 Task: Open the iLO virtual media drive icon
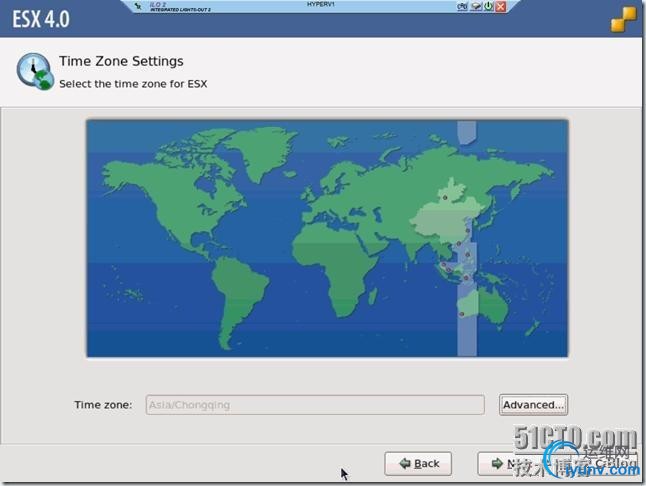[x=476, y=6]
